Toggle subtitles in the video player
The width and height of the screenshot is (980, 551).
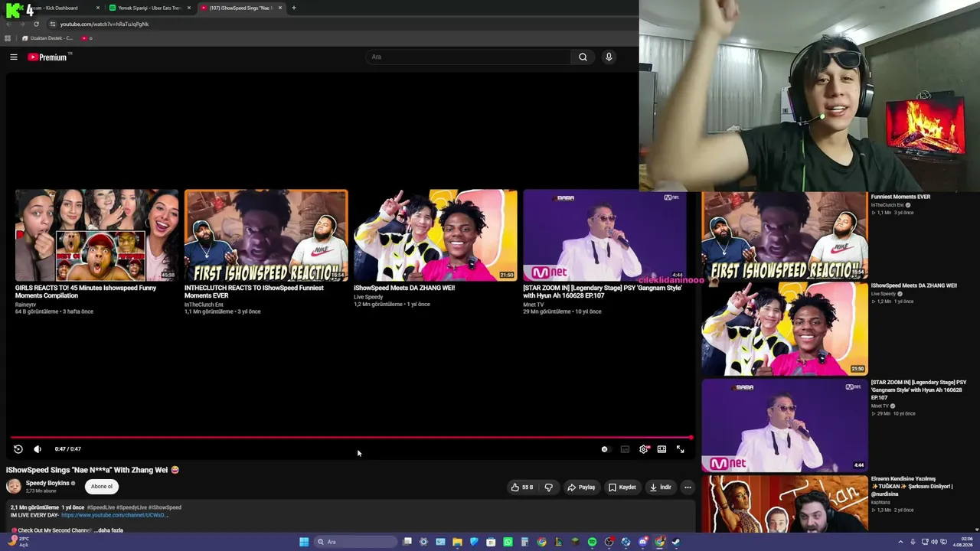pos(625,449)
